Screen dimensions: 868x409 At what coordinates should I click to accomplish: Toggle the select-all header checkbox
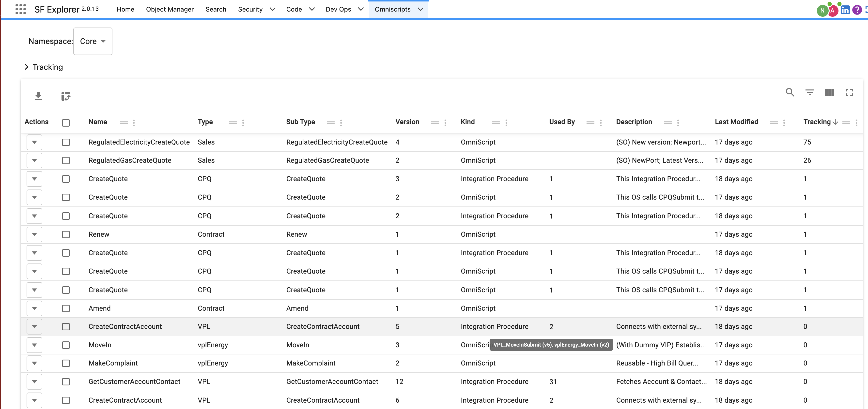tap(66, 123)
